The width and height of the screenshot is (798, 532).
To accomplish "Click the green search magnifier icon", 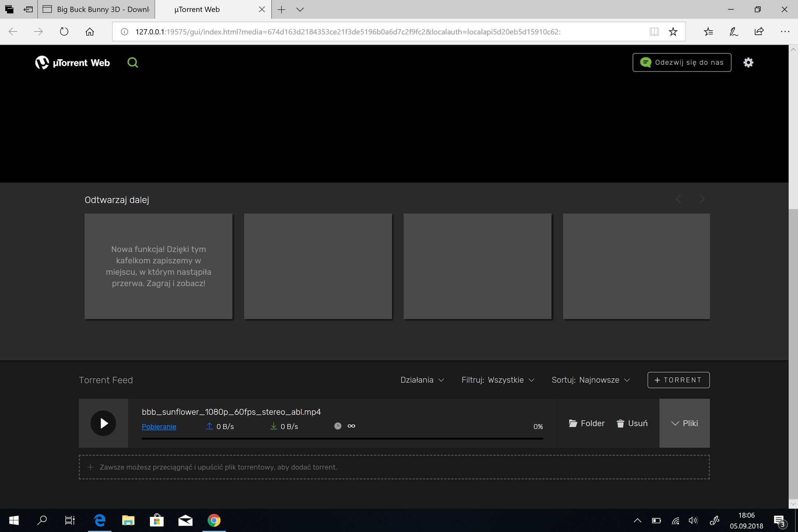I will [x=132, y=62].
